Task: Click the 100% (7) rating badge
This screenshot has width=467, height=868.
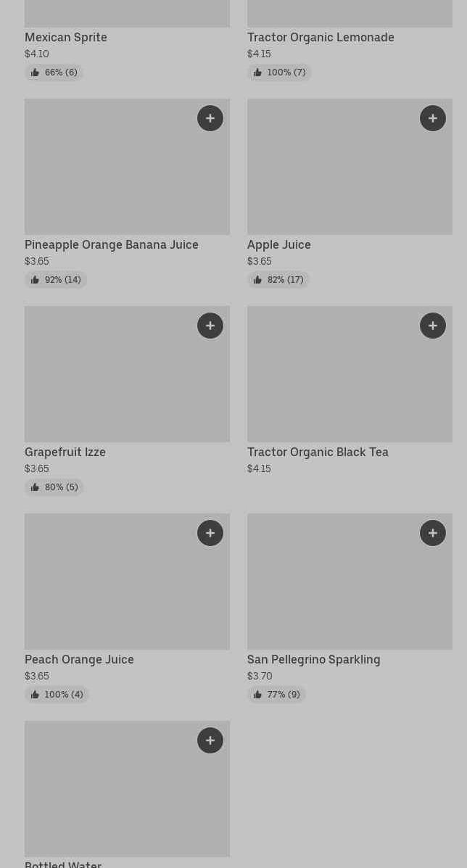Action: point(279,73)
